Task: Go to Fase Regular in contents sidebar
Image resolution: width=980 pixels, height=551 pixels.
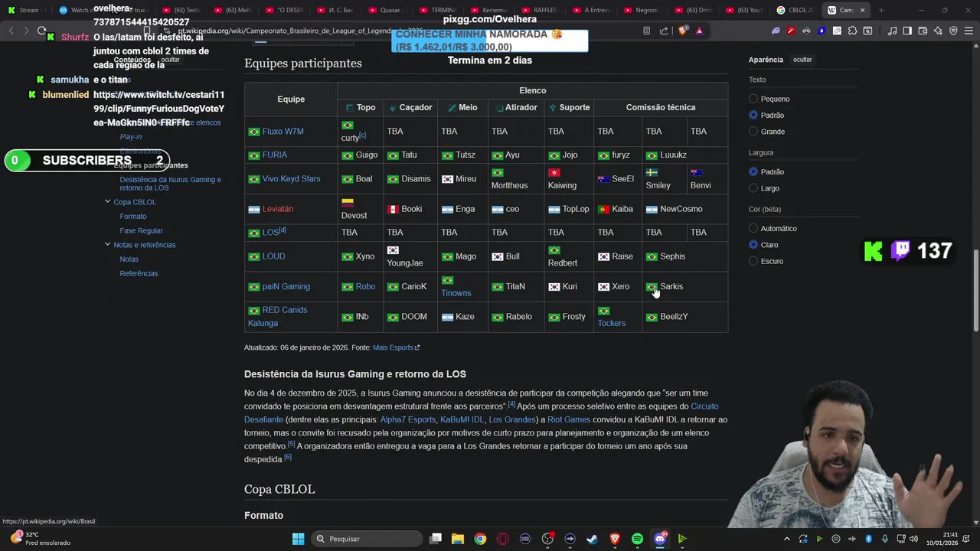Action: coord(141,230)
